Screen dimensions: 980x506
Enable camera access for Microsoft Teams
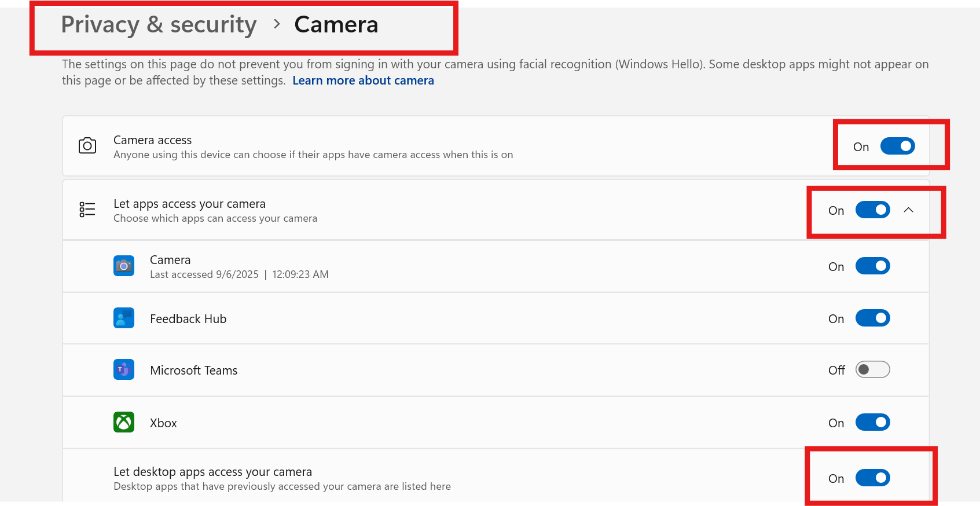pyautogui.click(x=872, y=369)
